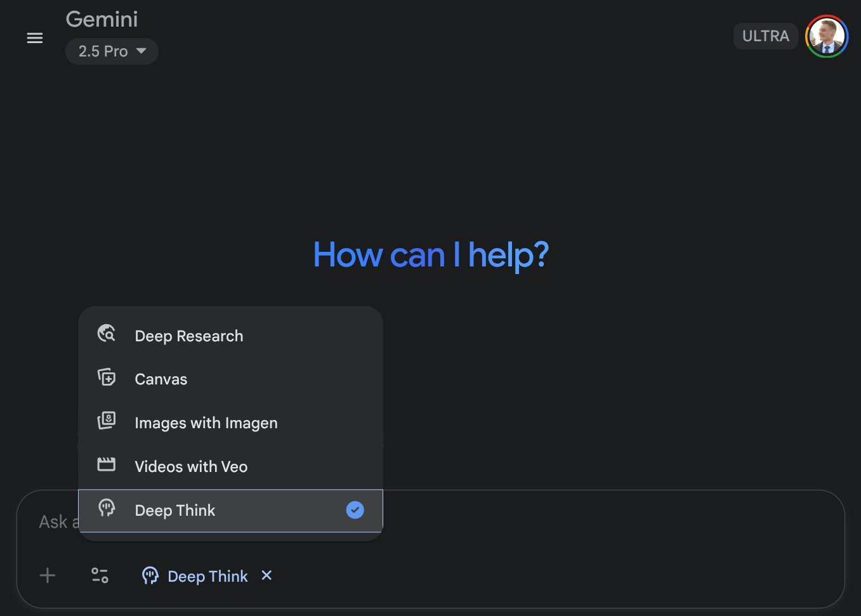Click the Veo clapperboard icon
861x616 pixels.
pyautogui.click(x=107, y=464)
